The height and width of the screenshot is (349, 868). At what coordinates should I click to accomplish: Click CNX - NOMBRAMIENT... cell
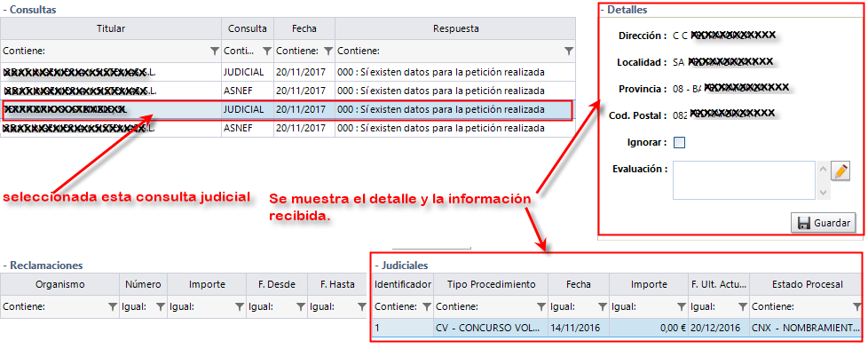click(x=806, y=328)
